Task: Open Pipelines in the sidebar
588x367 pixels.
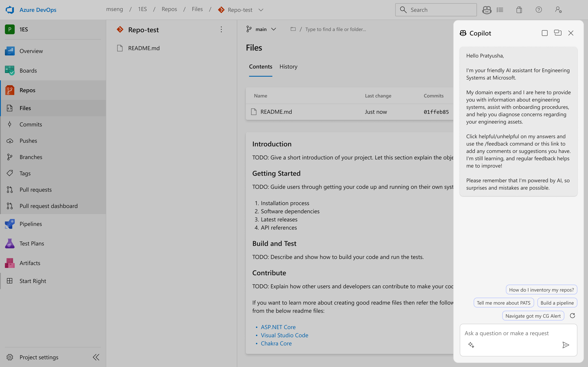Action: point(31,224)
